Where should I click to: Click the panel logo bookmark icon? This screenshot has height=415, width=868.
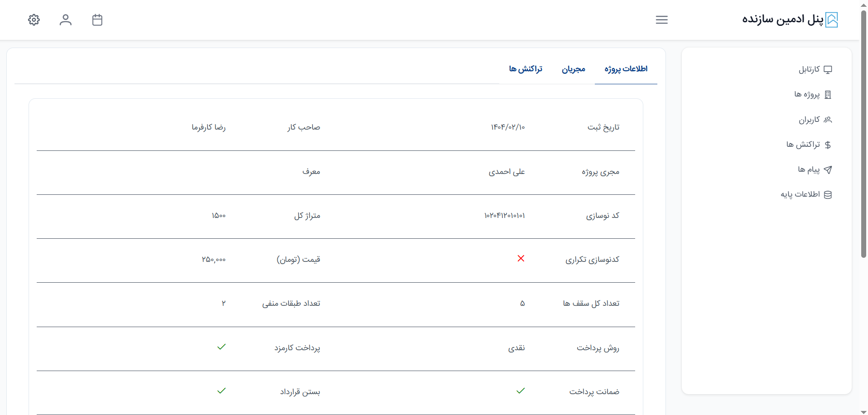pos(831,20)
